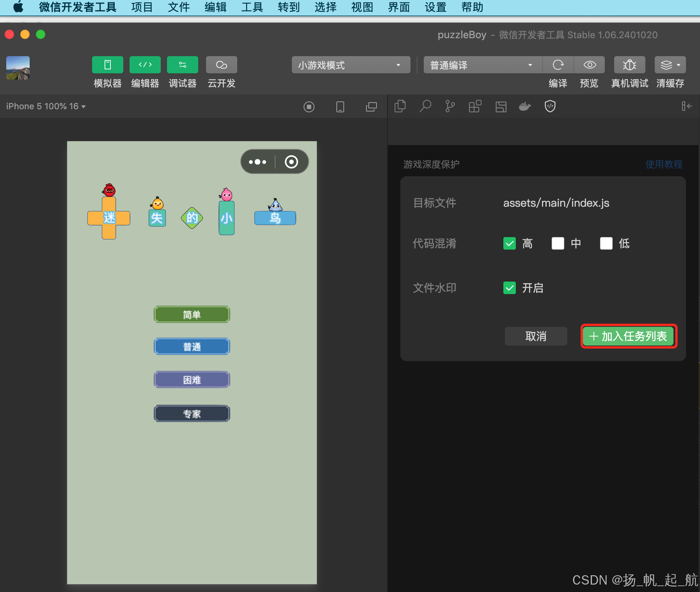Click the target file path assets/main/index.js
700x592 pixels.
[x=556, y=203]
